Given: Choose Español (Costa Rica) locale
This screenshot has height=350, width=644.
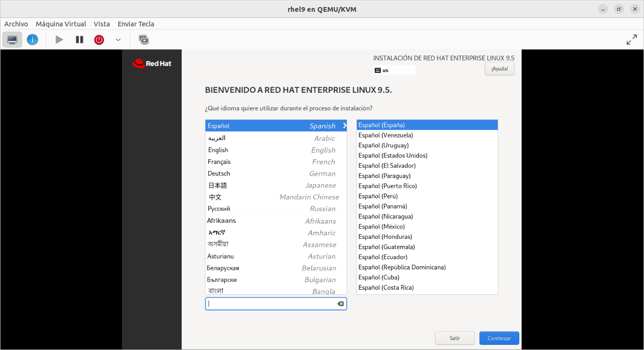Looking at the screenshot, I should tap(427, 287).
